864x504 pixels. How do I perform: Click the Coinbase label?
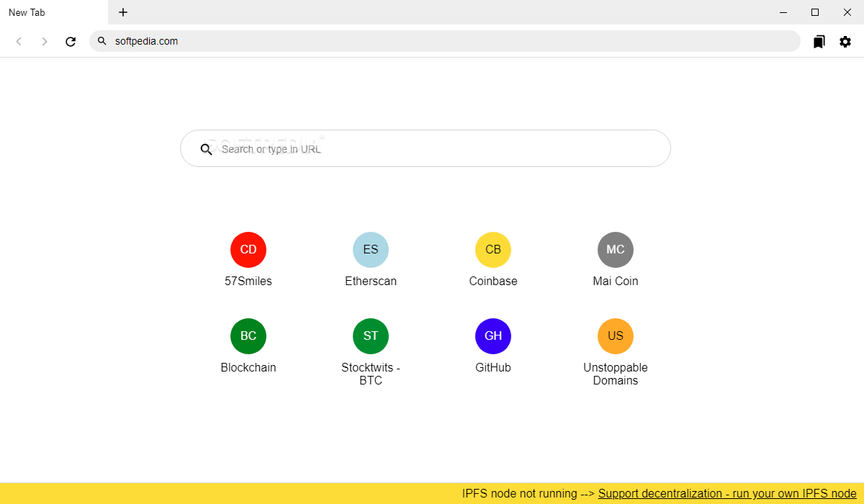coord(493,281)
